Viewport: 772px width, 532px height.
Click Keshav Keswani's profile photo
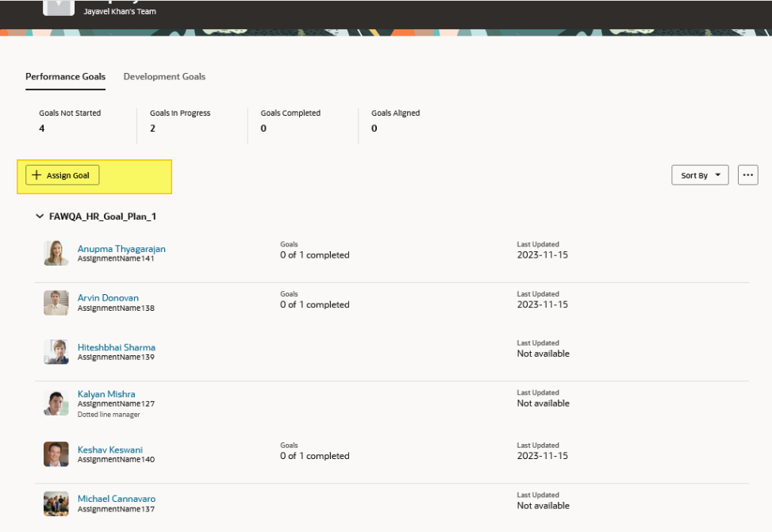coord(56,454)
